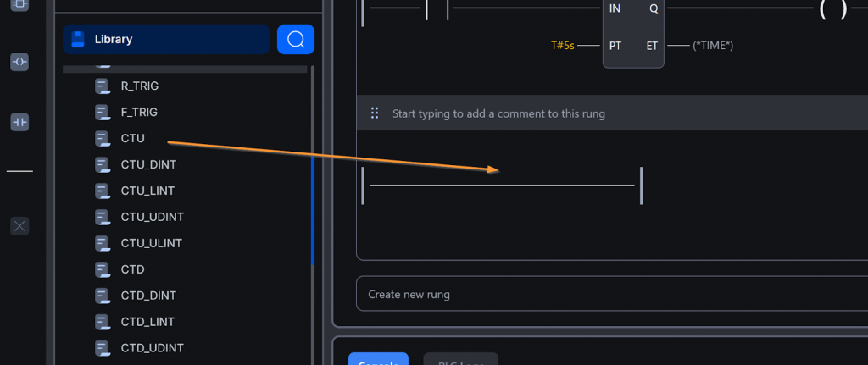Select the CTD down counter block

coord(132,269)
